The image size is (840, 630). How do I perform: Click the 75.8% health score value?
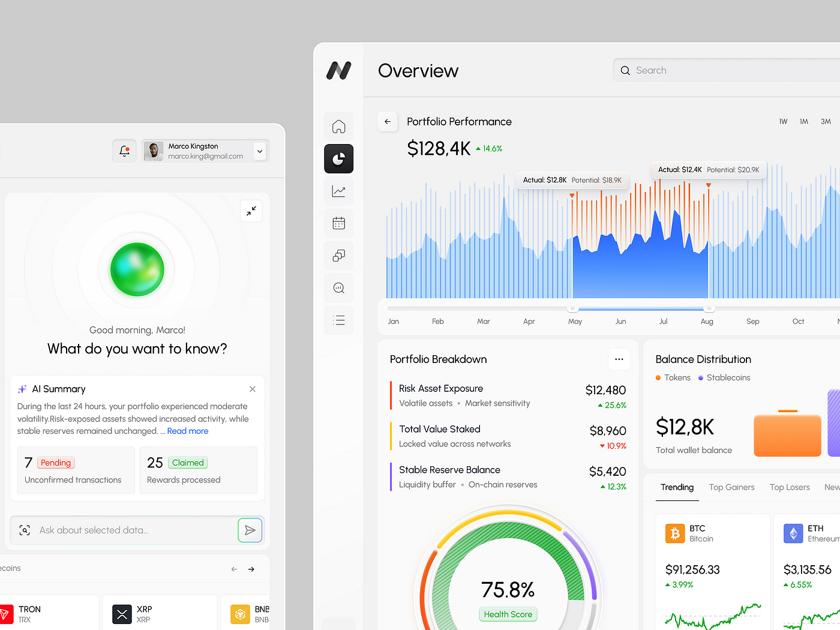(508, 590)
